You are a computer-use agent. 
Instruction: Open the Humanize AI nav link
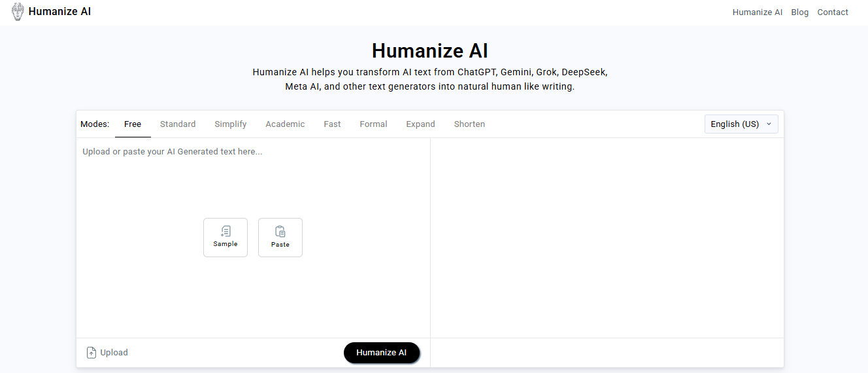coord(757,12)
